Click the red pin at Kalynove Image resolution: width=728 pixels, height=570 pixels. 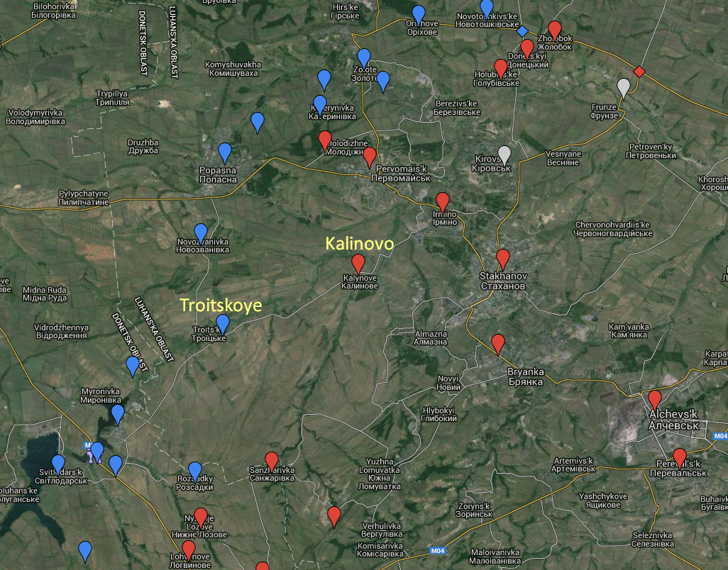tap(358, 263)
